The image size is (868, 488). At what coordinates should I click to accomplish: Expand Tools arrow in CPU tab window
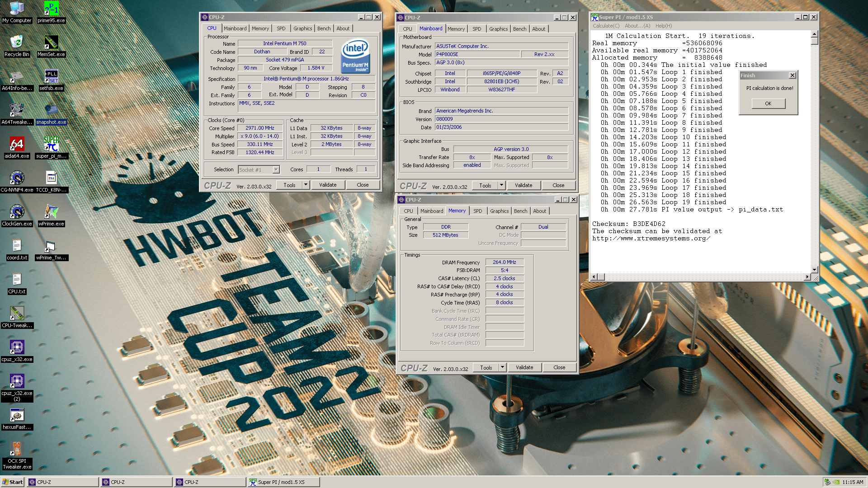pos(306,185)
